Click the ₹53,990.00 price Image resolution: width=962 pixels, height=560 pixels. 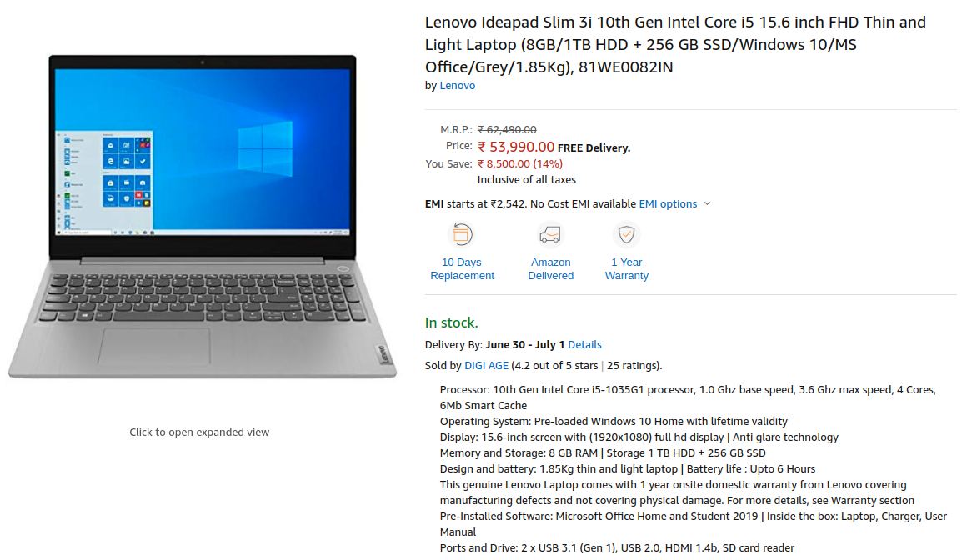coord(516,147)
